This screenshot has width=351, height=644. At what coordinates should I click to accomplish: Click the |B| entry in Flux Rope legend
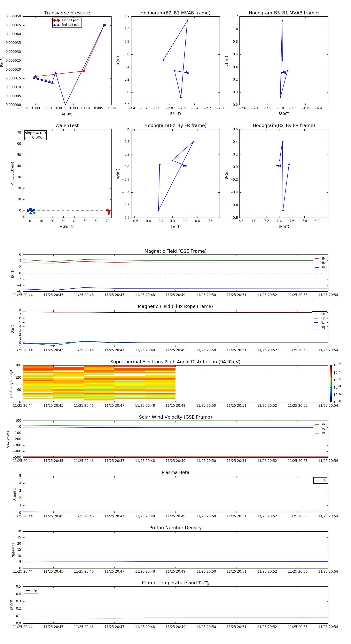click(320, 327)
